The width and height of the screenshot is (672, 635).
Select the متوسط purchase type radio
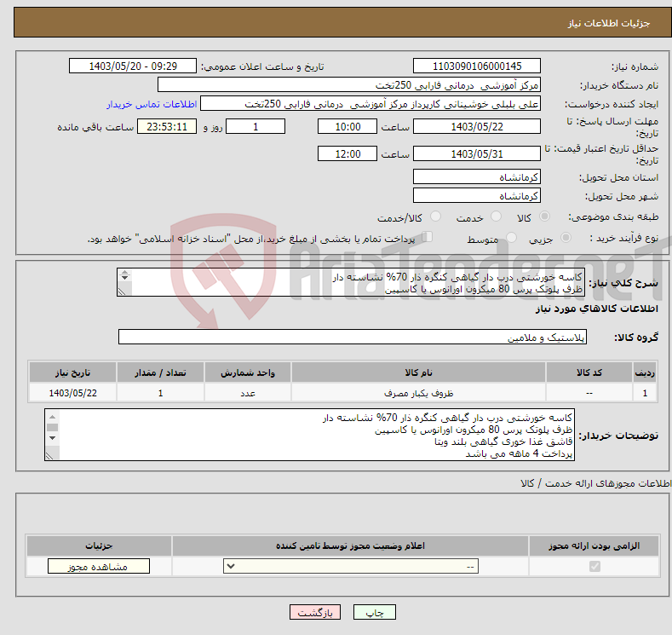[x=511, y=238]
